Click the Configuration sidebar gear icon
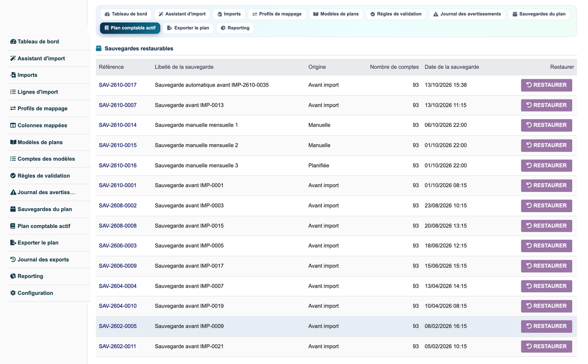The image size is (588, 364). [x=13, y=293]
